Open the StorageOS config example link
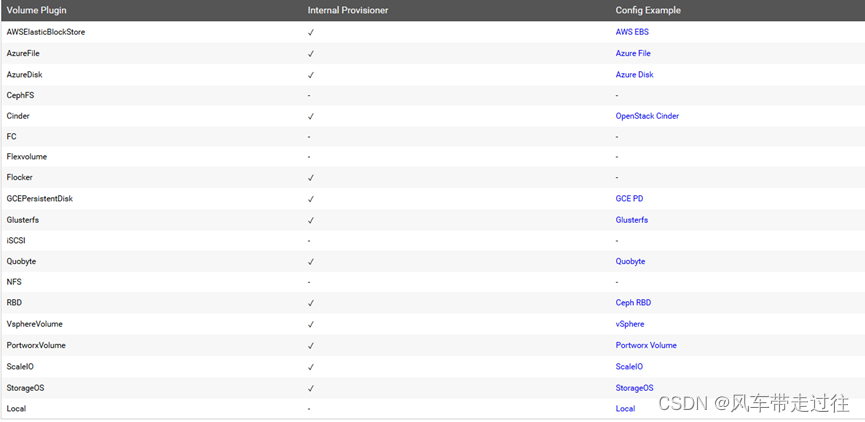The image size is (865, 422). point(634,388)
